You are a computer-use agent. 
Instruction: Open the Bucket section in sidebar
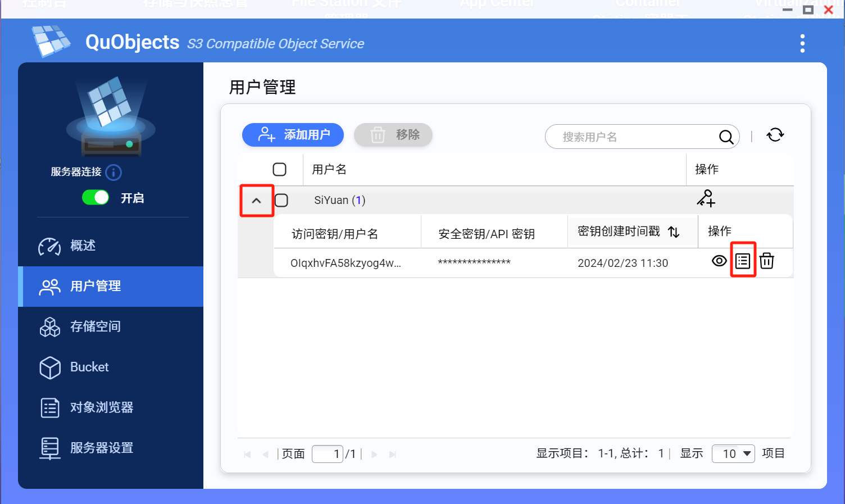89,367
